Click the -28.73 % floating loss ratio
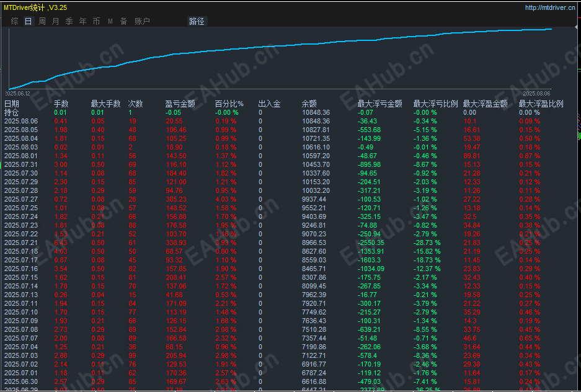Image resolution: width=581 pixels, height=392 pixels. click(427, 243)
